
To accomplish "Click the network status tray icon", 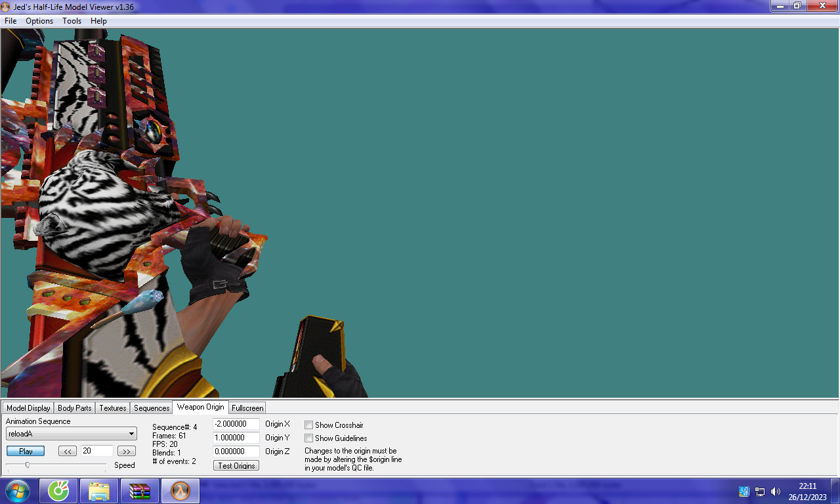I will [759, 491].
